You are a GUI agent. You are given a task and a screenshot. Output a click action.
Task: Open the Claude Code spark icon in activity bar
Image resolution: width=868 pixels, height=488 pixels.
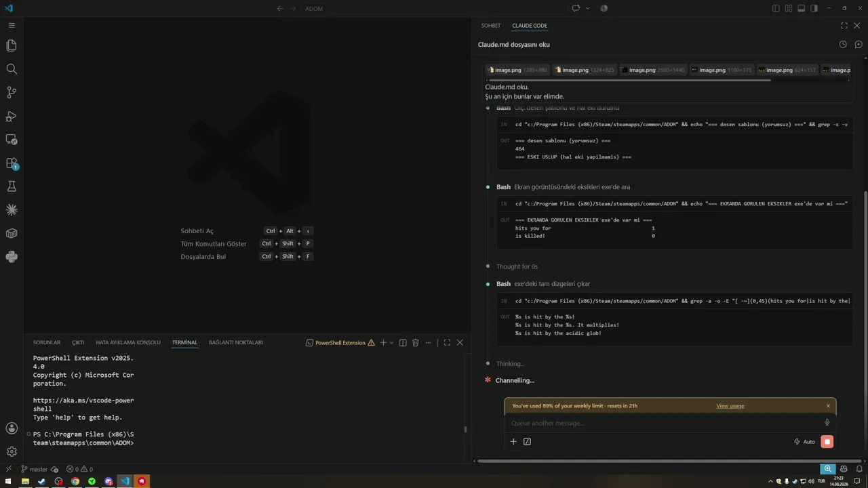pos(12,210)
